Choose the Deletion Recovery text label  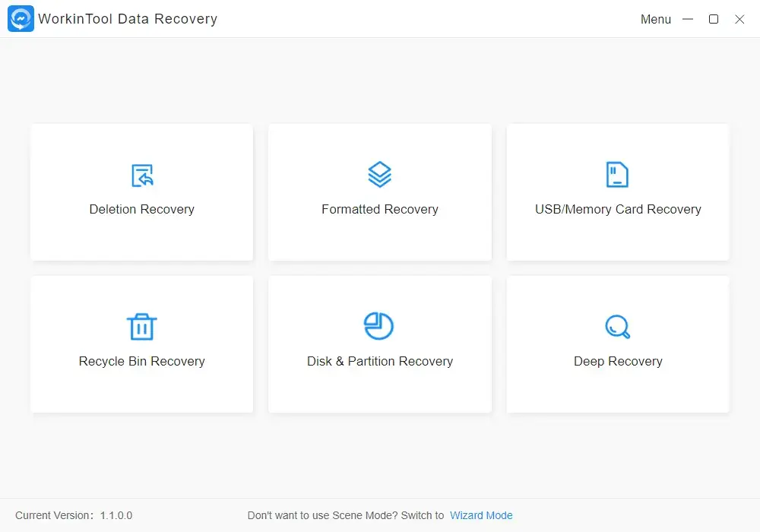tap(142, 209)
